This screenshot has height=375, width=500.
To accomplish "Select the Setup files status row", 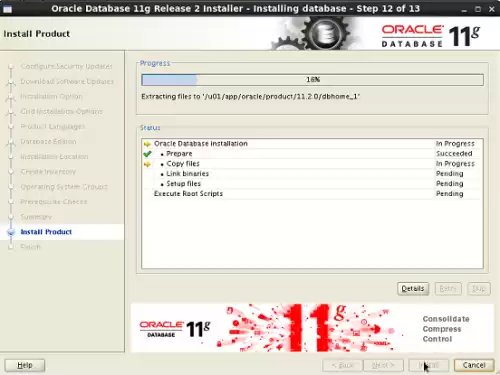I will pos(312,184).
